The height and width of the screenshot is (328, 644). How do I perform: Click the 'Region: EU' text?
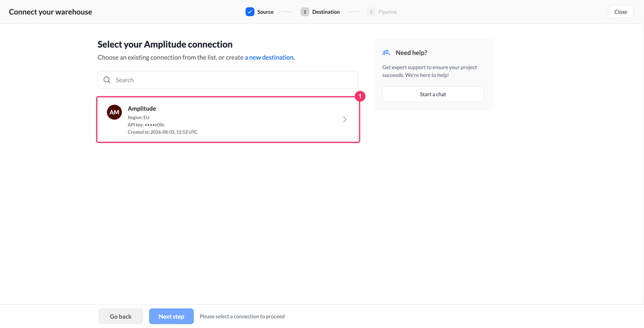point(138,117)
